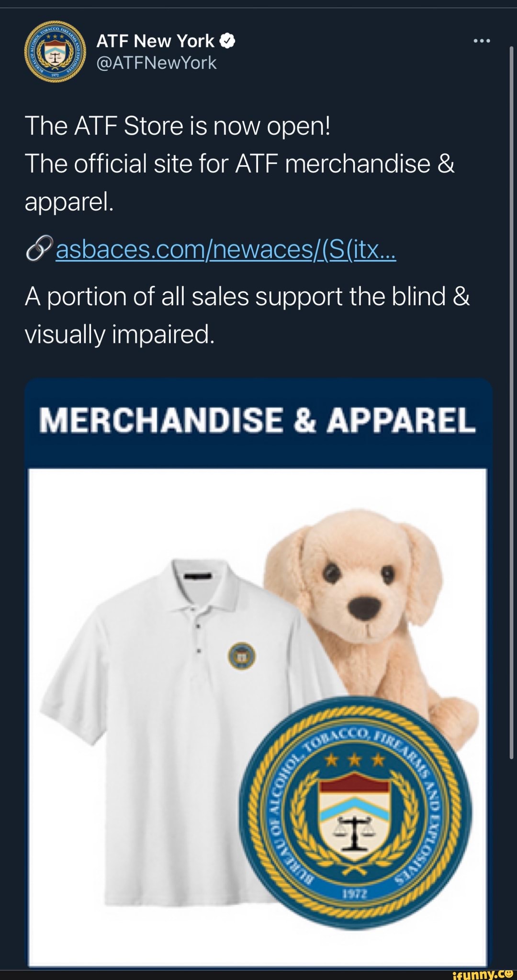This screenshot has width=517, height=980.
Task: Click the tweet text 'The ATF Store is now open!'
Action: (x=178, y=126)
